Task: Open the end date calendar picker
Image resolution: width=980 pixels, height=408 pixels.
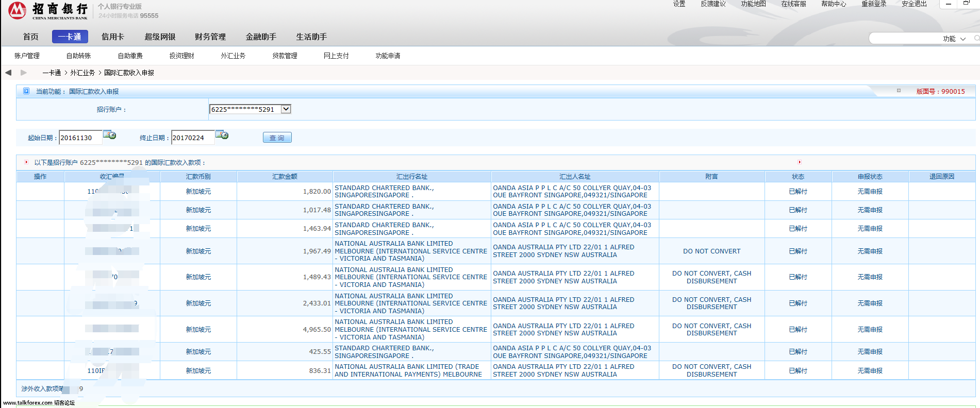Action: (x=222, y=135)
